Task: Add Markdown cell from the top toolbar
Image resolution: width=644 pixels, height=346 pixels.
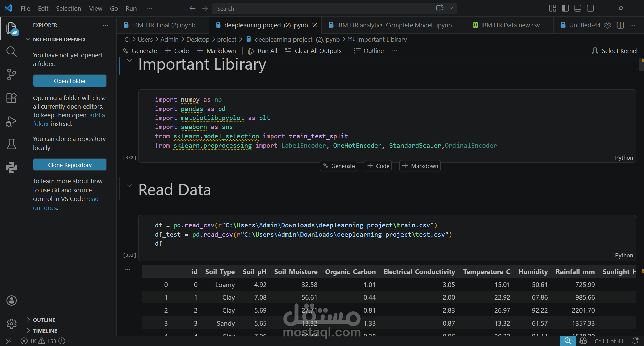Action: pos(216,51)
